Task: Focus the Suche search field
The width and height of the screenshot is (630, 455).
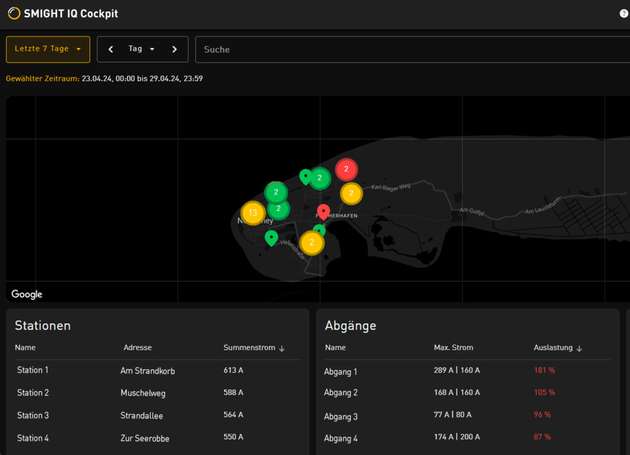Action: point(412,49)
